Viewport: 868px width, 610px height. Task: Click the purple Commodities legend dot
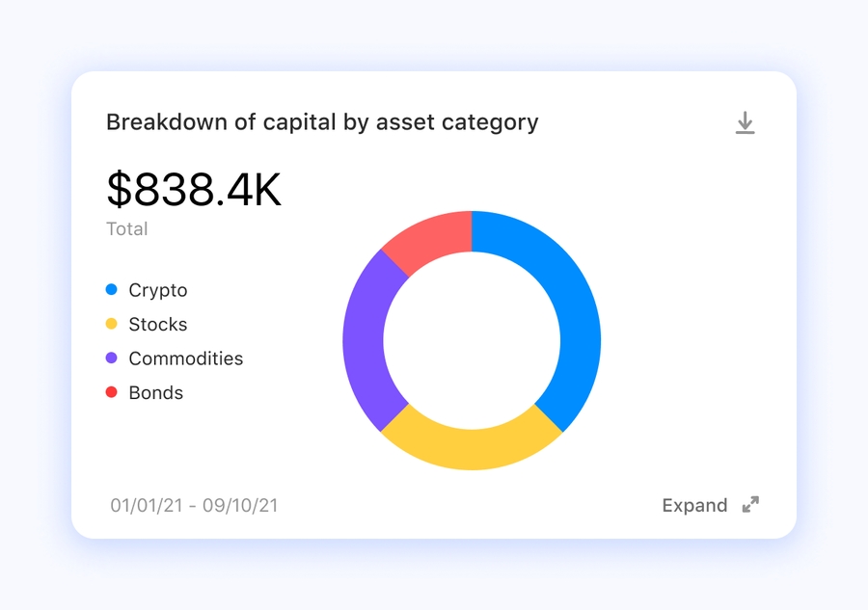tap(111, 358)
